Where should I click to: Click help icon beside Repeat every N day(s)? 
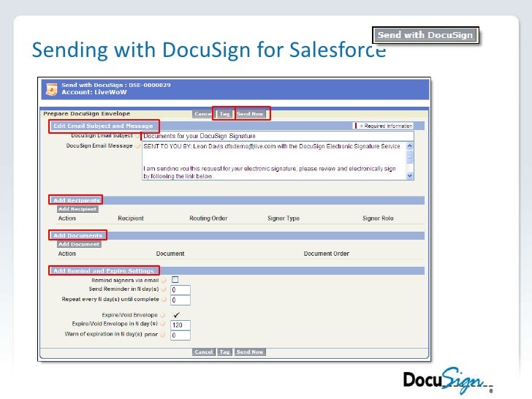[x=164, y=300]
